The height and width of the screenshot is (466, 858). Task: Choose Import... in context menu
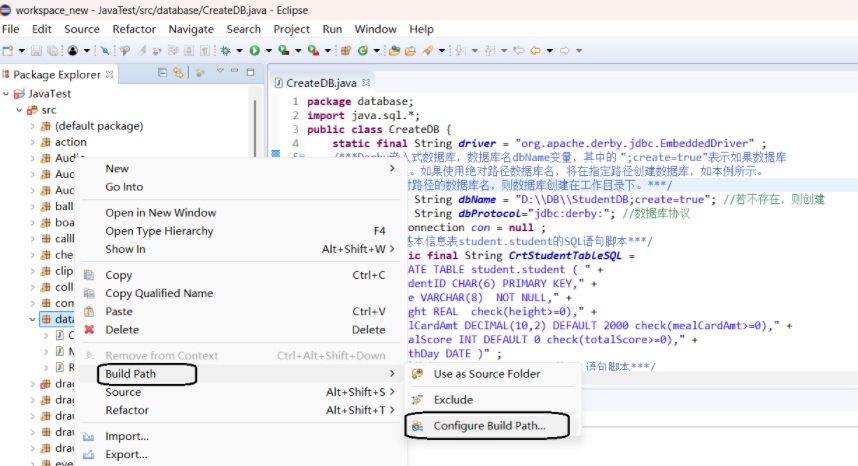(239, 436)
